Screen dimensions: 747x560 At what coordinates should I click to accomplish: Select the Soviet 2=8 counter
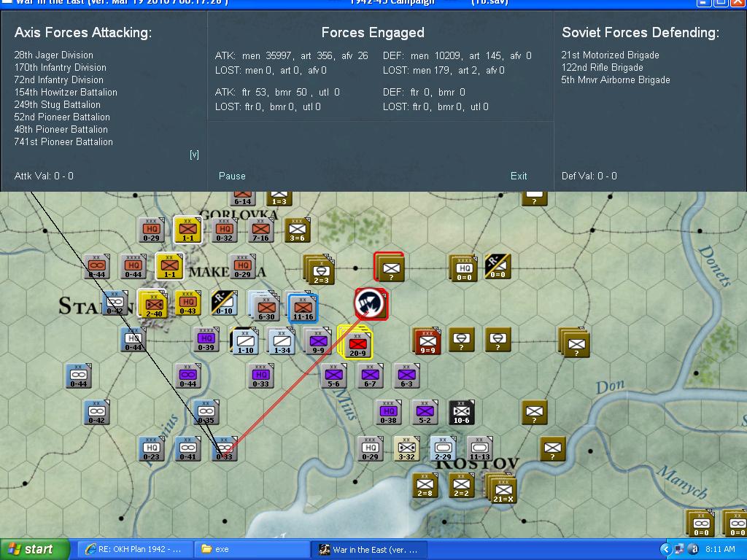coord(425,485)
